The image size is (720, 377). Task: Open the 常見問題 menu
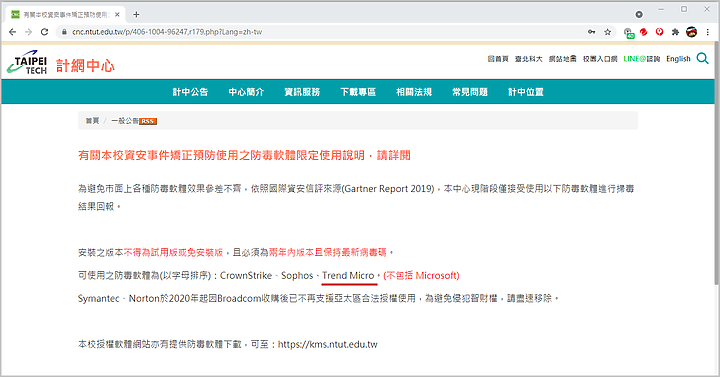[x=470, y=92]
